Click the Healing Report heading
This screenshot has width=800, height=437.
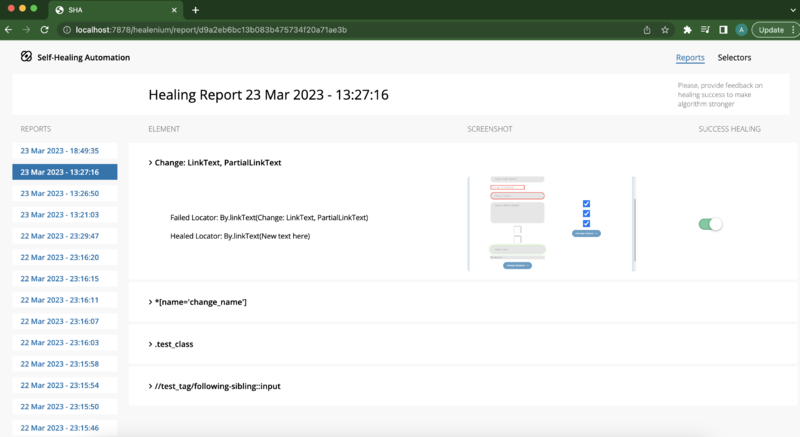pyautogui.click(x=268, y=95)
